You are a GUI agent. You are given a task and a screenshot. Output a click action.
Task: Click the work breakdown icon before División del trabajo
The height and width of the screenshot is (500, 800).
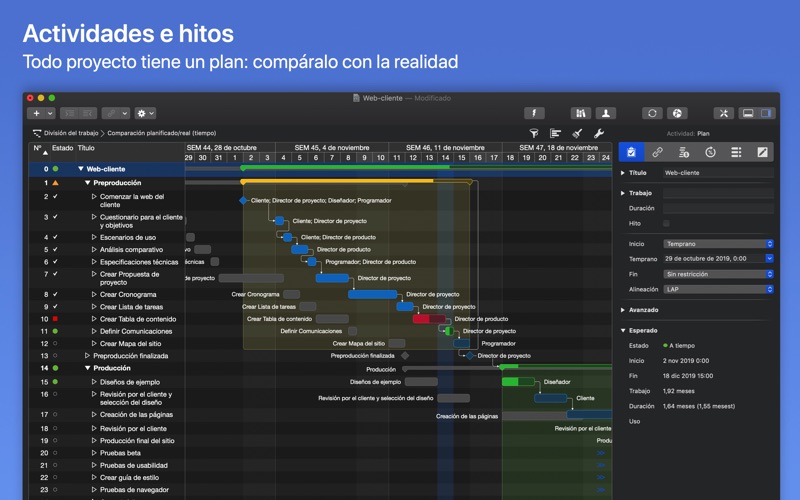[37, 133]
